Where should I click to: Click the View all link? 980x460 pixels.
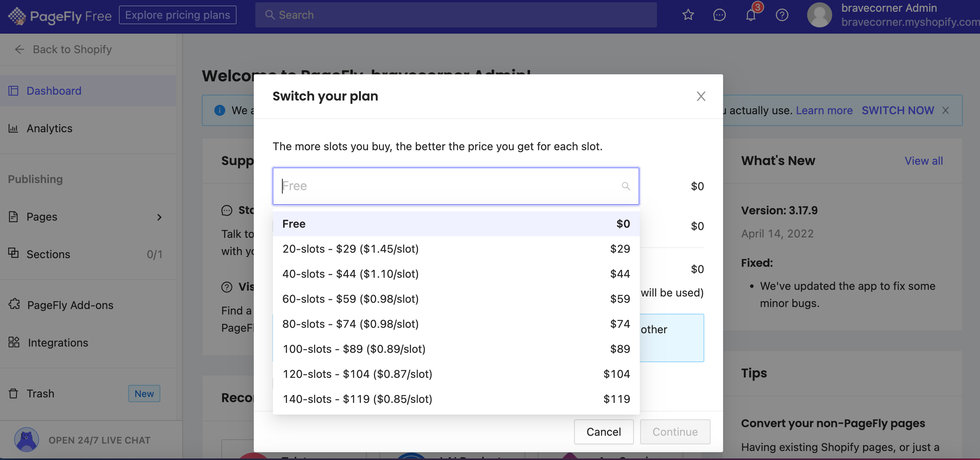pos(924,161)
